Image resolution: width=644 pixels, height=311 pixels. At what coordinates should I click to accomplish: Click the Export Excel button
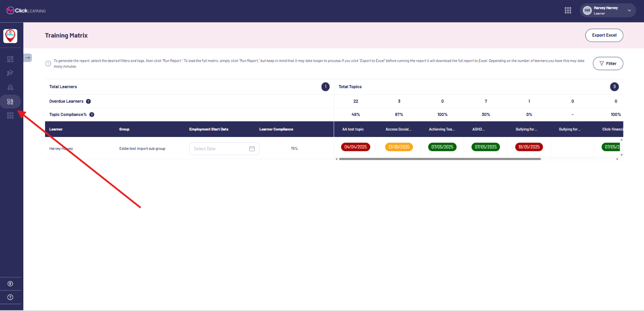pos(604,35)
